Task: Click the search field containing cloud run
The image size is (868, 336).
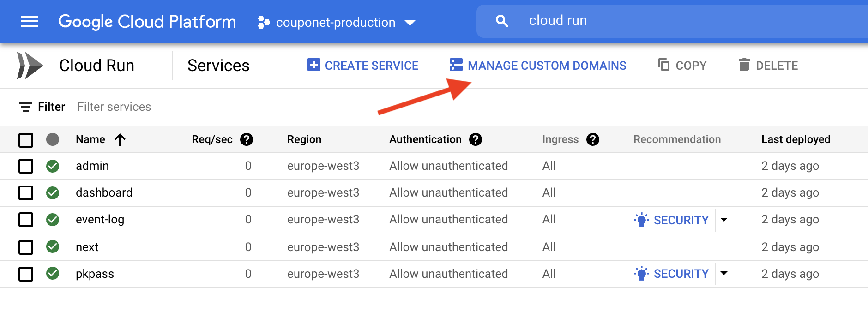Action: click(x=672, y=21)
